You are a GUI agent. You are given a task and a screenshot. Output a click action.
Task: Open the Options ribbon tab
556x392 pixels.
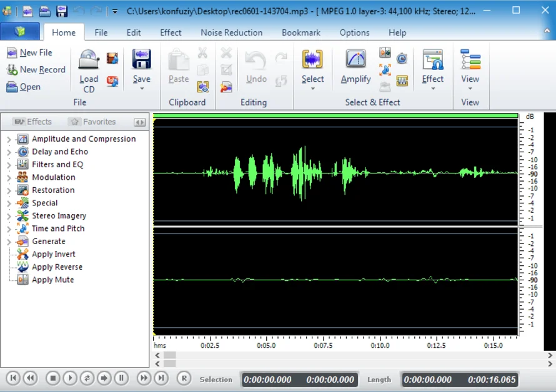354,32
